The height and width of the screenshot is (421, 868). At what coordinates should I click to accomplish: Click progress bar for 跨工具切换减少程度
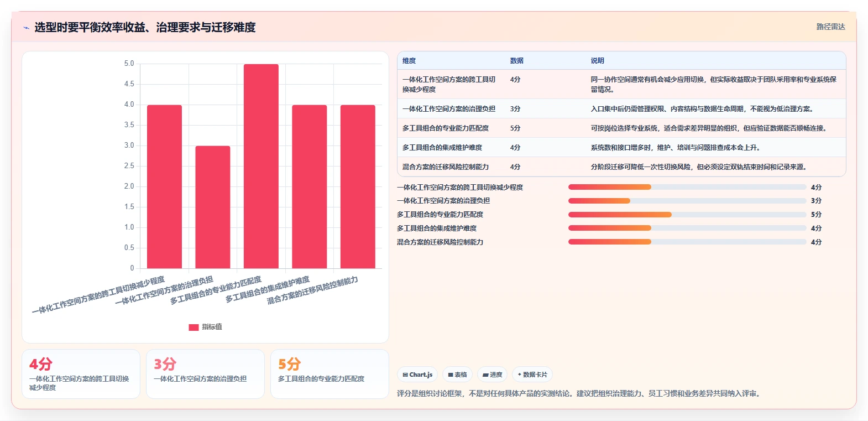coord(687,187)
